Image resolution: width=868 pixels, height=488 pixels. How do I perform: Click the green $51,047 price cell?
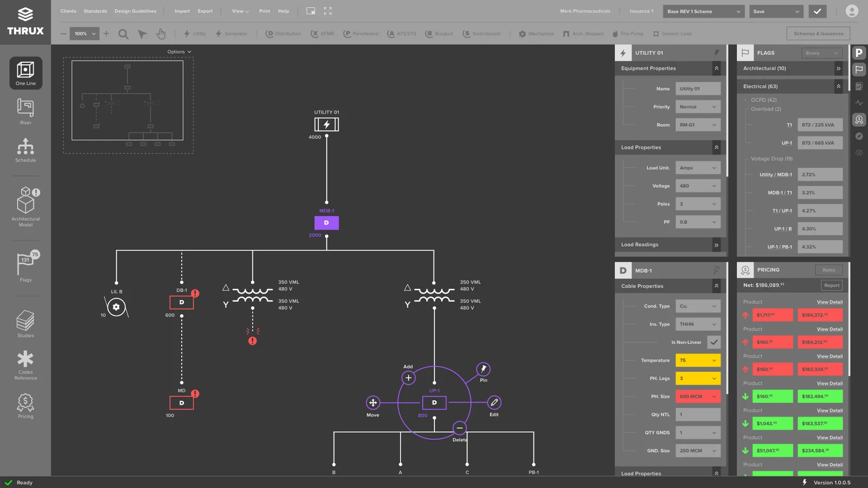[773, 451]
